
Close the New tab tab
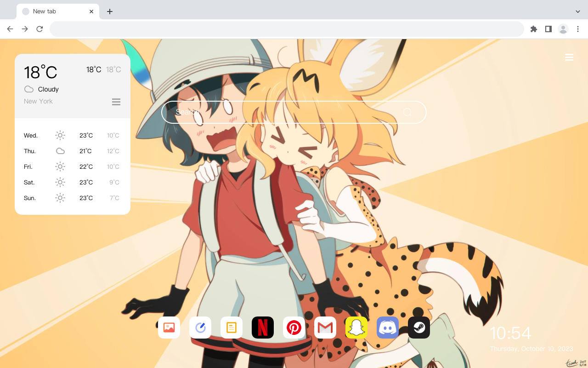click(x=91, y=11)
